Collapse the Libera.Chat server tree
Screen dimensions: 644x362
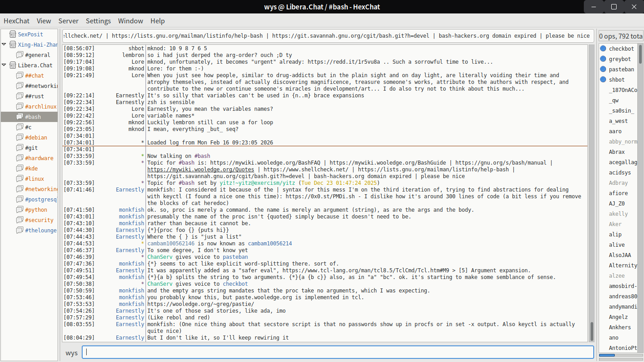tap(4, 65)
